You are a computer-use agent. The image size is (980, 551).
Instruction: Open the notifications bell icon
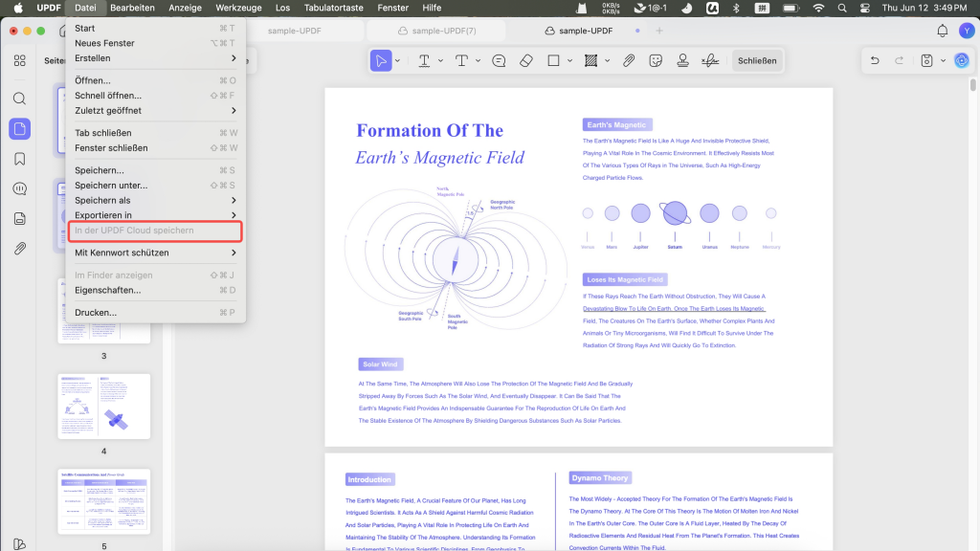point(942,31)
